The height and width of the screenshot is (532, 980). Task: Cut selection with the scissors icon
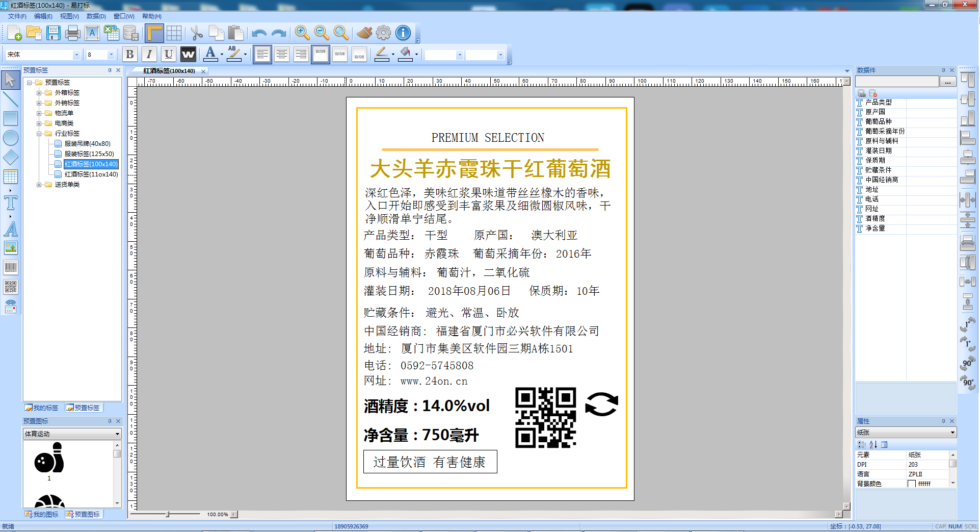pos(196,33)
